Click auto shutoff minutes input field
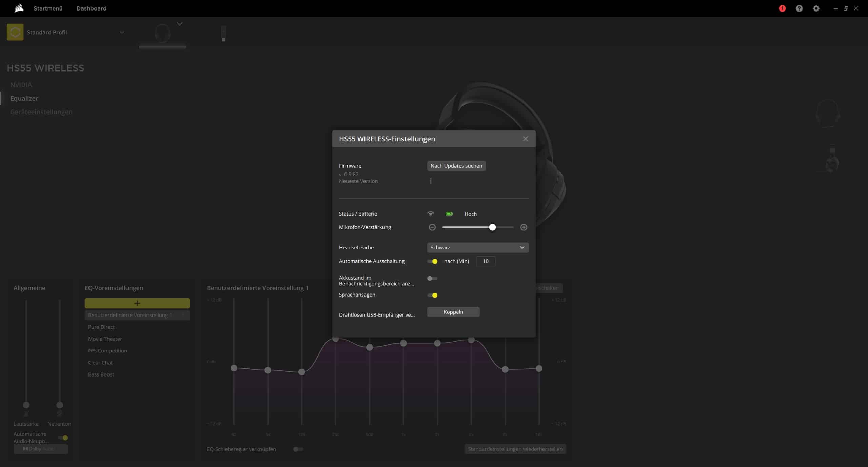 point(485,261)
